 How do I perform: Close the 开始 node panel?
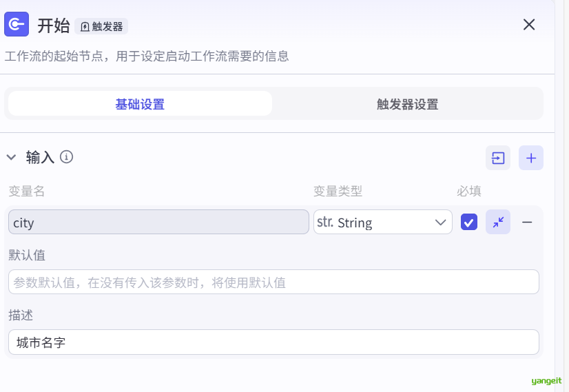pos(528,25)
